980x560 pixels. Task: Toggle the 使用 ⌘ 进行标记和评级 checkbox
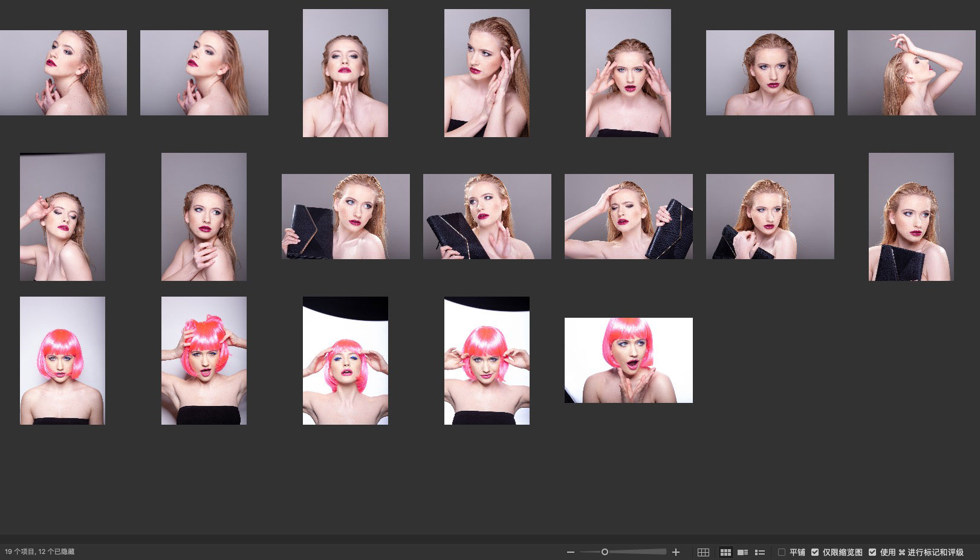(872, 552)
